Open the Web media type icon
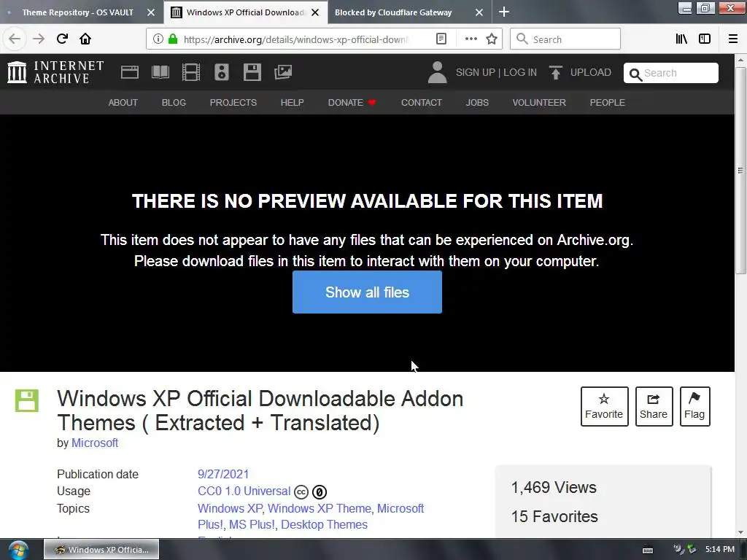 130,72
